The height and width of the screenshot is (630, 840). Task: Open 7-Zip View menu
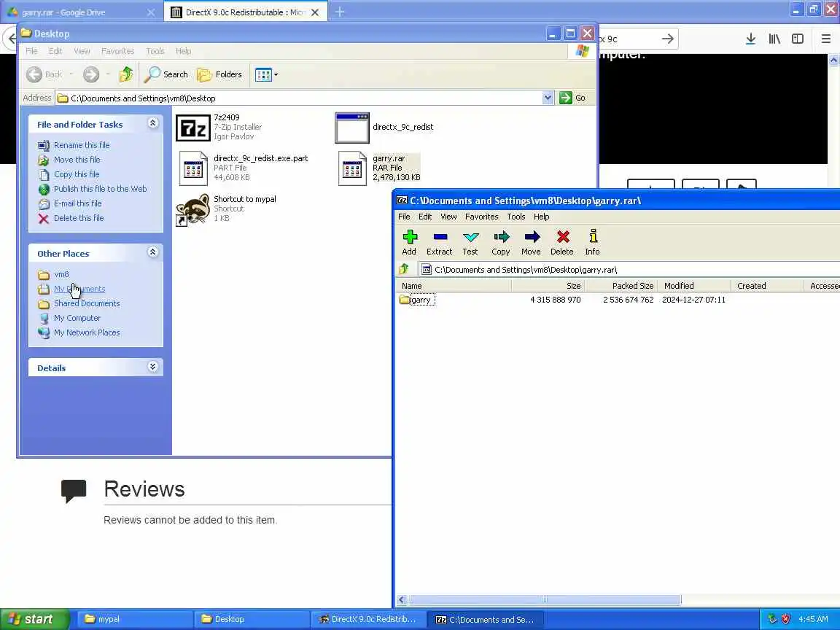pos(448,217)
